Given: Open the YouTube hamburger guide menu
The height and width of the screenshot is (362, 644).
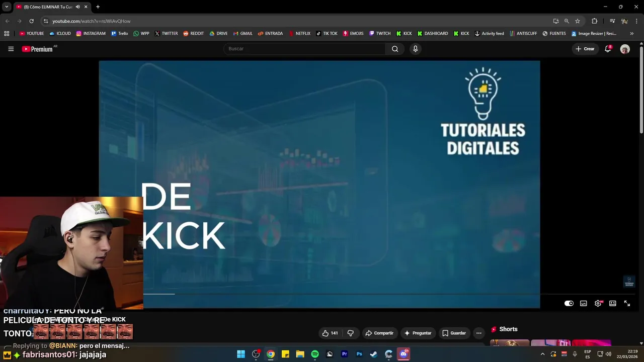Looking at the screenshot, I should coord(11,49).
